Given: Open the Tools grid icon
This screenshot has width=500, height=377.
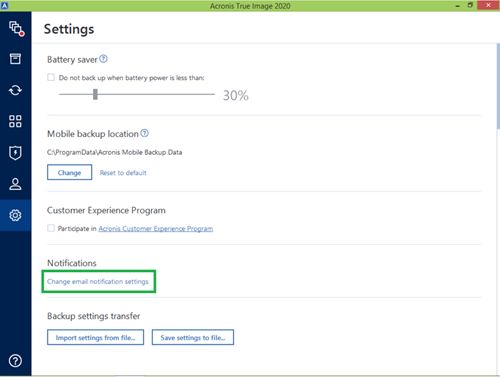Looking at the screenshot, I should 15,121.
